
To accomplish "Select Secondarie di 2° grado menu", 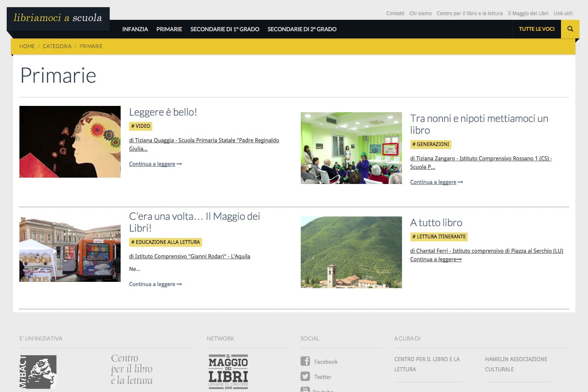I will [302, 29].
